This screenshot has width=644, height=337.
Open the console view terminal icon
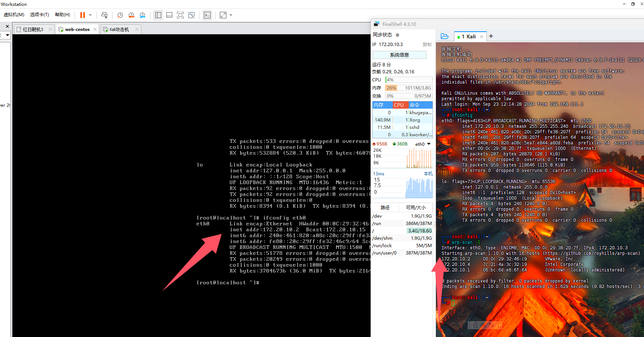(207, 15)
